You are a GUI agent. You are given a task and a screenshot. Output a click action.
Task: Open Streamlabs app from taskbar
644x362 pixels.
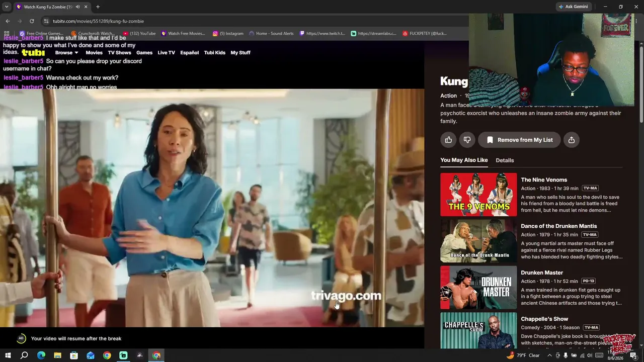coord(123,355)
